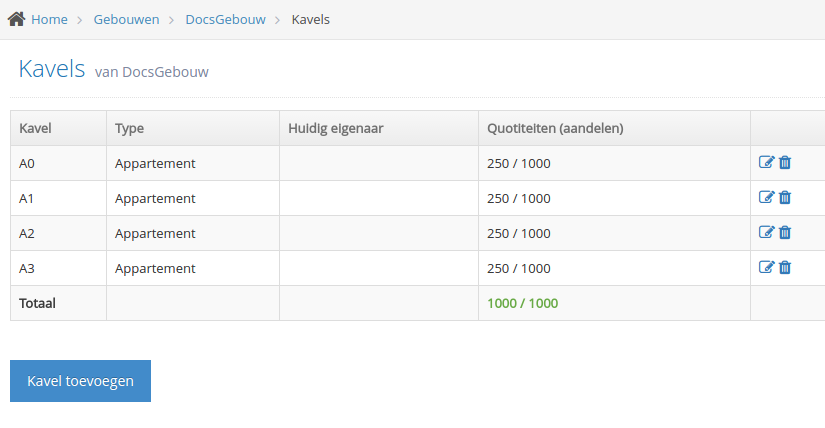
Task: Remove kavel A1 via trash icon
Action: pos(785,197)
